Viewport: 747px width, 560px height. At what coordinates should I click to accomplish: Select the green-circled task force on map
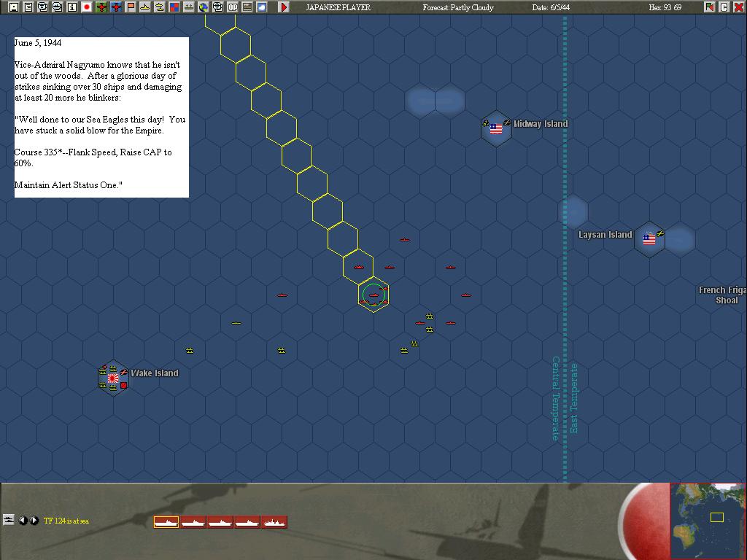click(x=373, y=295)
